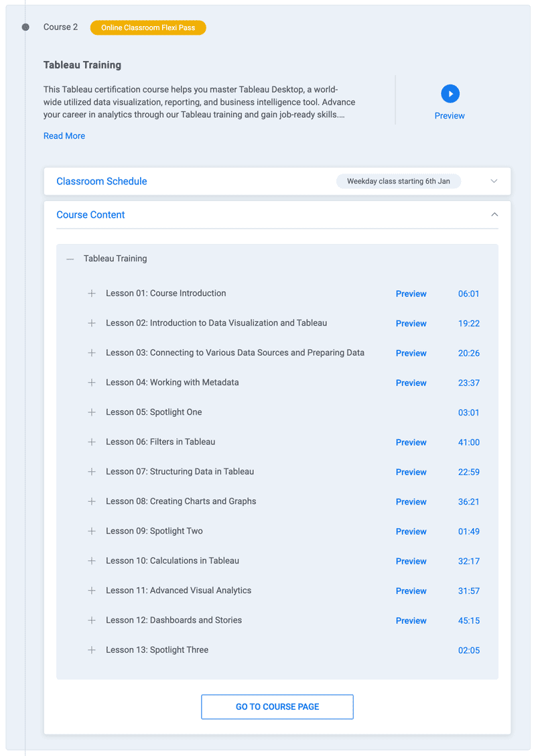
Task: Preview Lesson 08 Charts and Graphs
Action: point(411,502)
